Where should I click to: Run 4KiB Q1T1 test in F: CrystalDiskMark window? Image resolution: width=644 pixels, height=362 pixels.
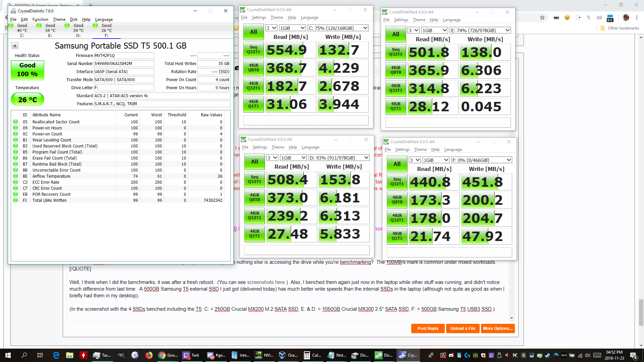click(x=397, y=236)
